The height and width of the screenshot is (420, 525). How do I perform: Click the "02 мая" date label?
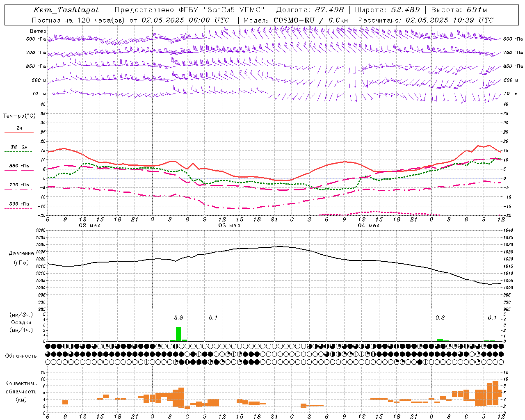pyautogui.click(x=90, y=226)
